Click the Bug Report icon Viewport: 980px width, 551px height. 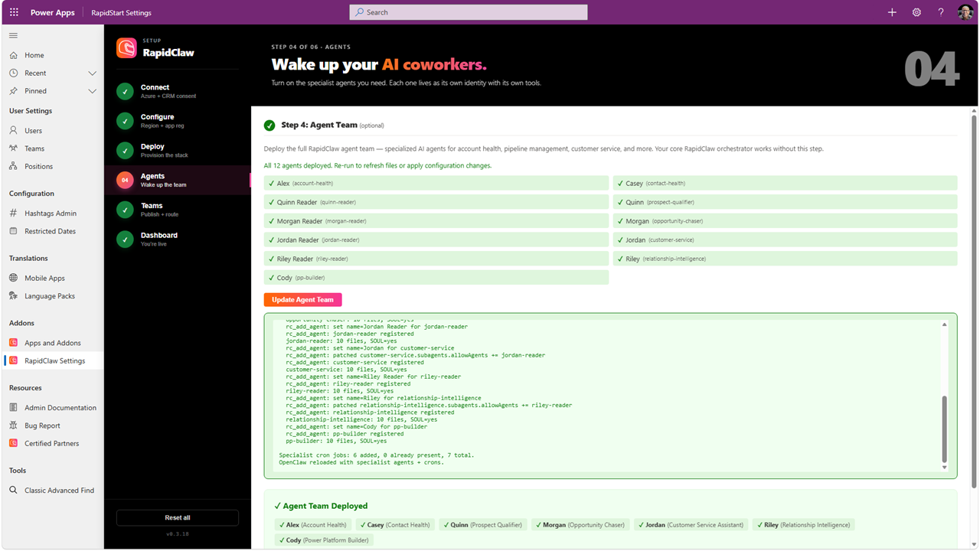pyautogui.click(x=14, y=425)
